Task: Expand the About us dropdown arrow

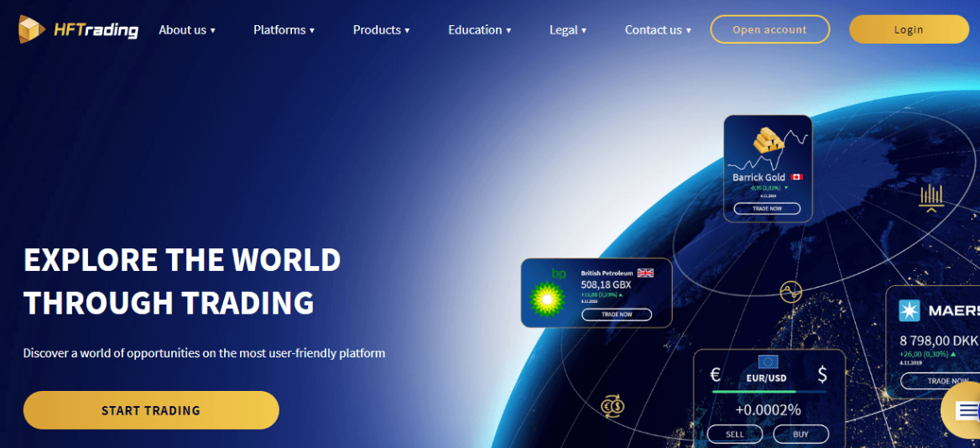Action: [212, 30]
